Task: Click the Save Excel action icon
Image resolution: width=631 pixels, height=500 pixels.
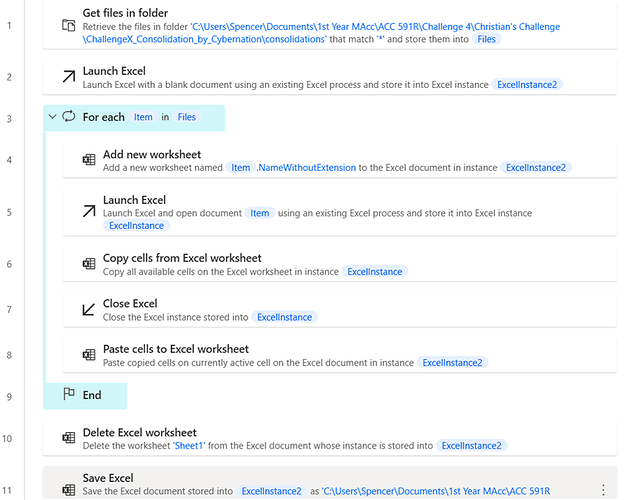Action: point(69,490)
